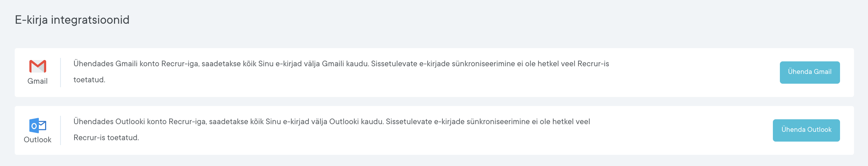Click the vertical divider beside the Gmail icon
Viewport: 868px width, 166px height.
[61, 73]
